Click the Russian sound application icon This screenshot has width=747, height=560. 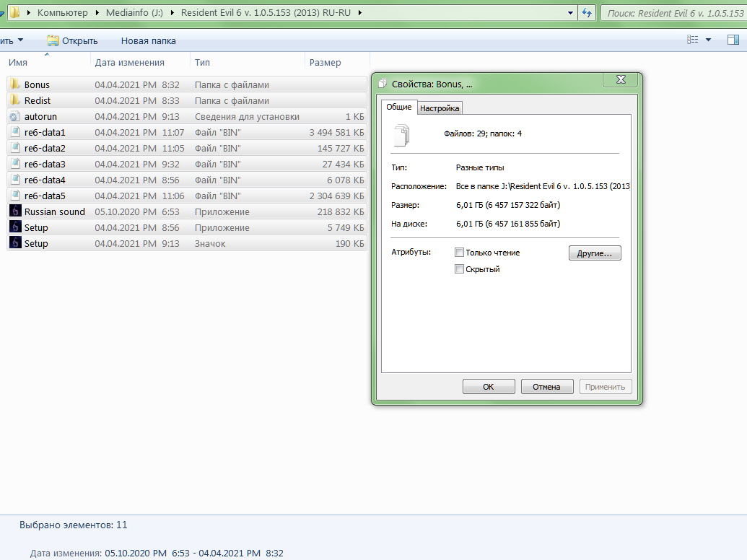[15, 211]
